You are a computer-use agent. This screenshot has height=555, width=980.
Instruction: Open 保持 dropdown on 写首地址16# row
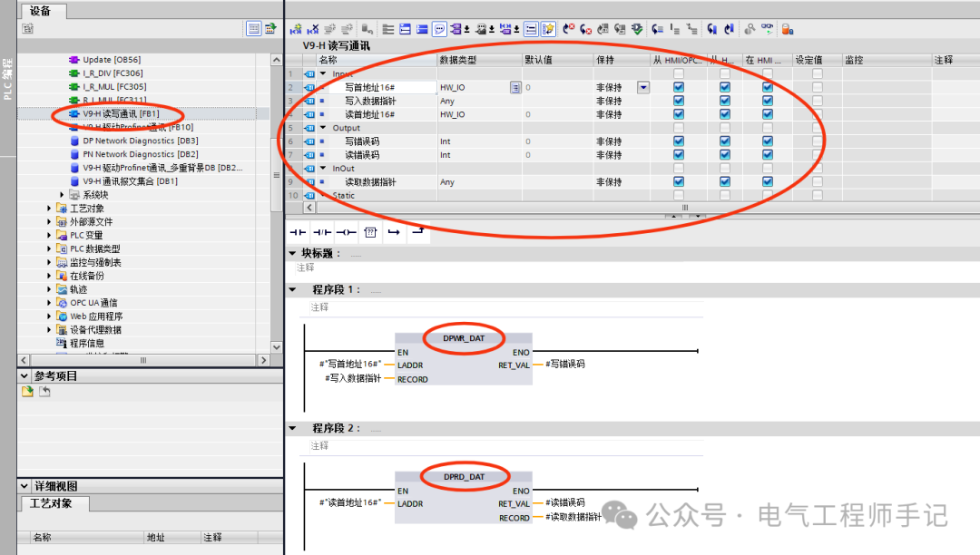[x=643, y=87]
